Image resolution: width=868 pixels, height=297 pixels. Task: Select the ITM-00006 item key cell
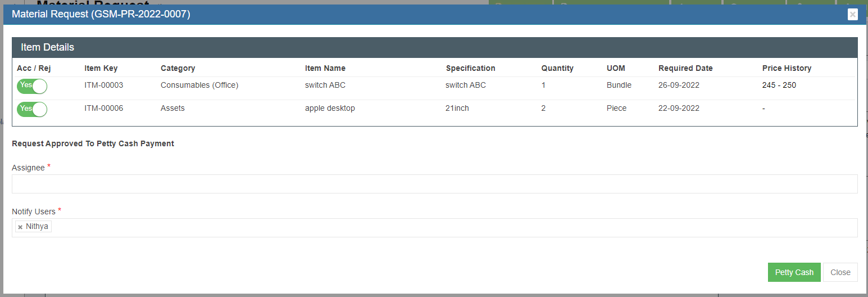104,108
